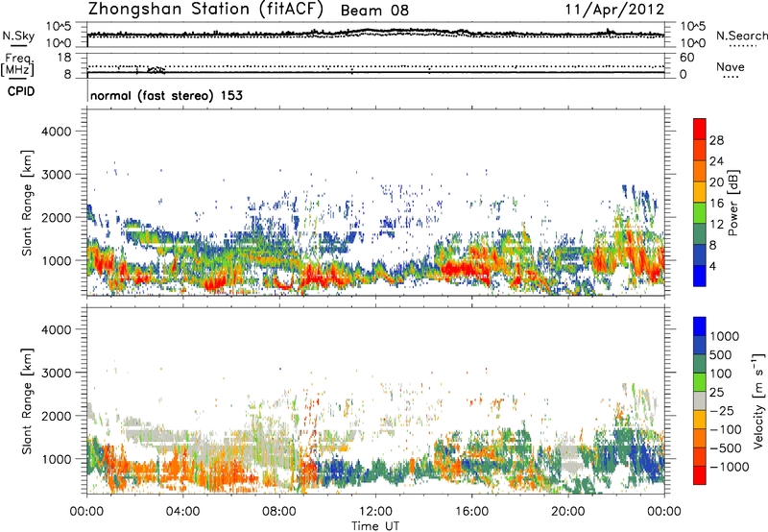Click the velocity colorbar '500' label
The image size is (768, 532).
point(722,355)
